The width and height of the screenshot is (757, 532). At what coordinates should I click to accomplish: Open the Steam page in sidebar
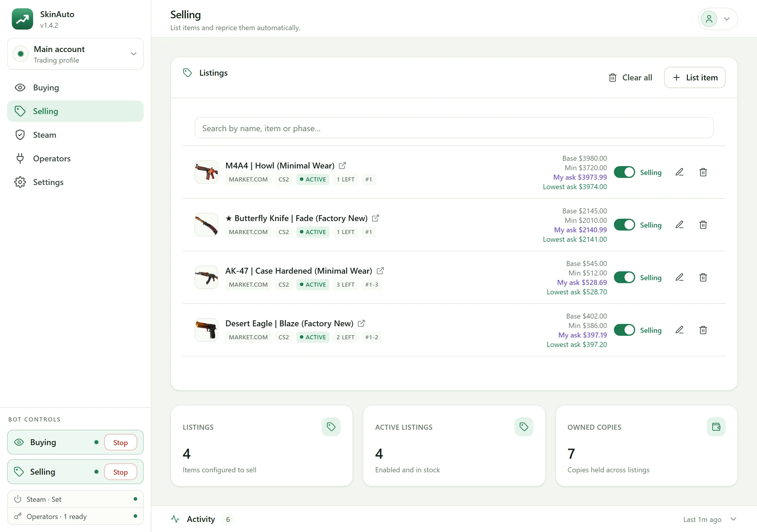point(75,135)
